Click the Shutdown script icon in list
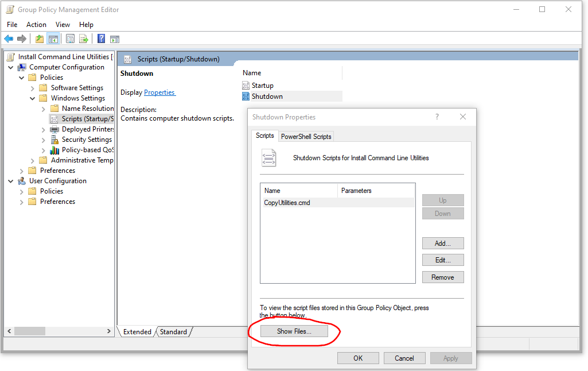This screenshot has width=588, height=371. tap(246, 96)
